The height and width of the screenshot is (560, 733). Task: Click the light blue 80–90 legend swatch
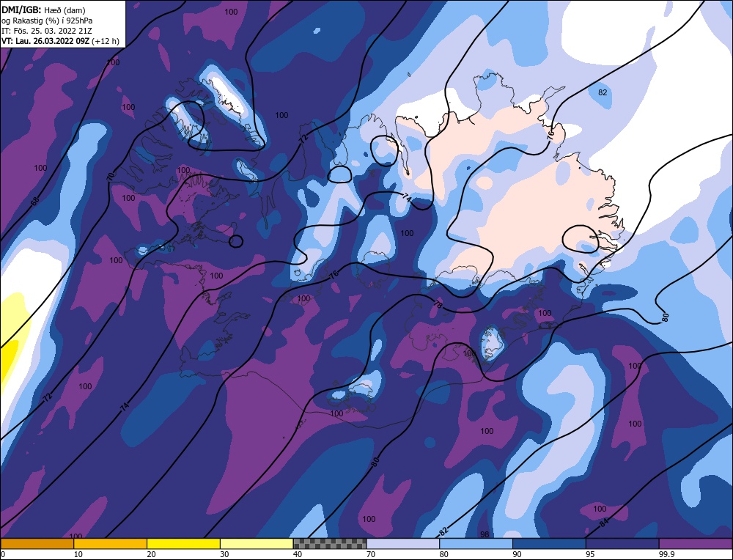pos(476,544)
